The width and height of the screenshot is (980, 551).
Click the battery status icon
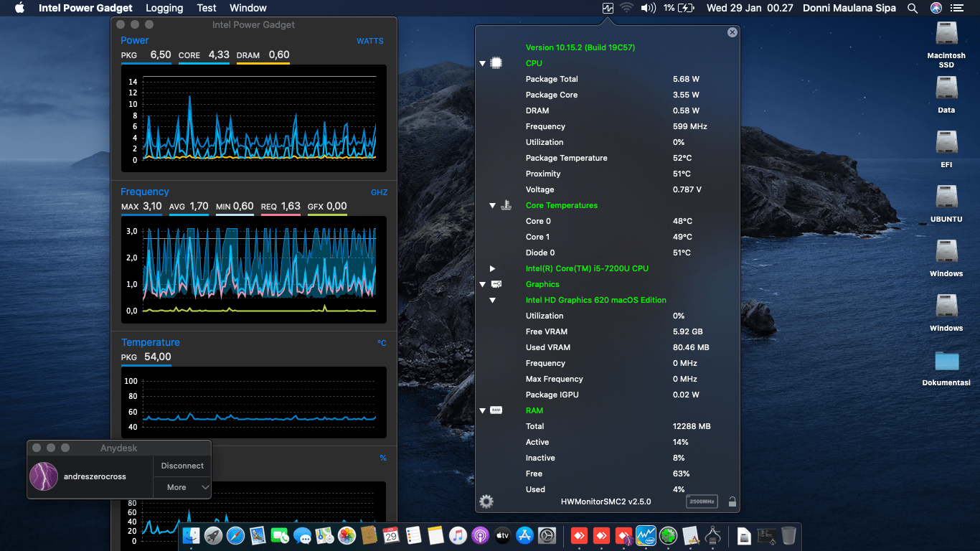pos(687,8)
